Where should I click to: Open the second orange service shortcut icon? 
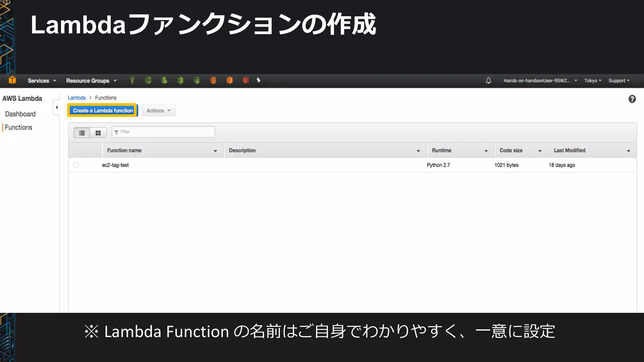[x=230, y=80]
